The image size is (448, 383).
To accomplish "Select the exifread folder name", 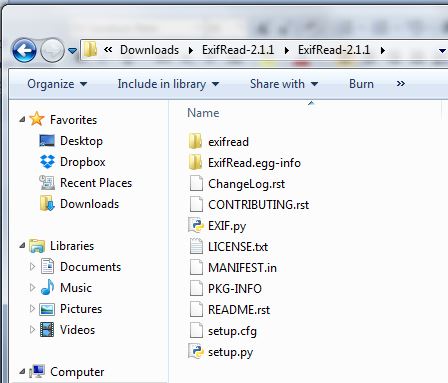I will [228, 142].
